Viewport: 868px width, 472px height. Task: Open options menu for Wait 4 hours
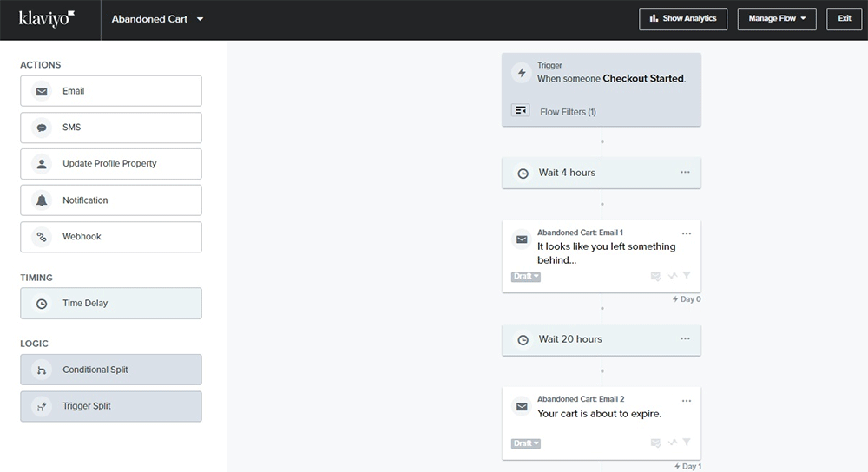tap(685, 172)
